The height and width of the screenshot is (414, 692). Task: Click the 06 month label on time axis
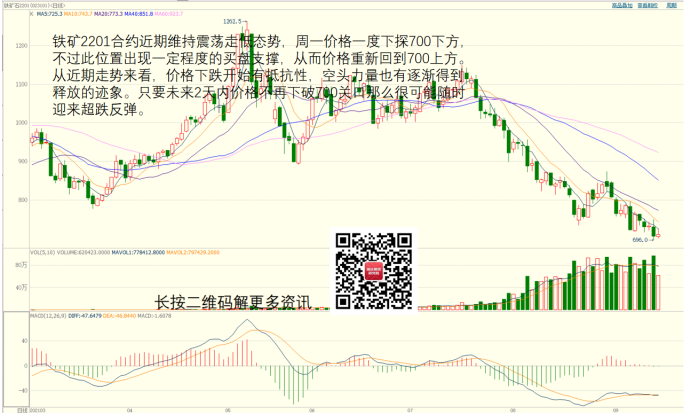coord(311,409)
